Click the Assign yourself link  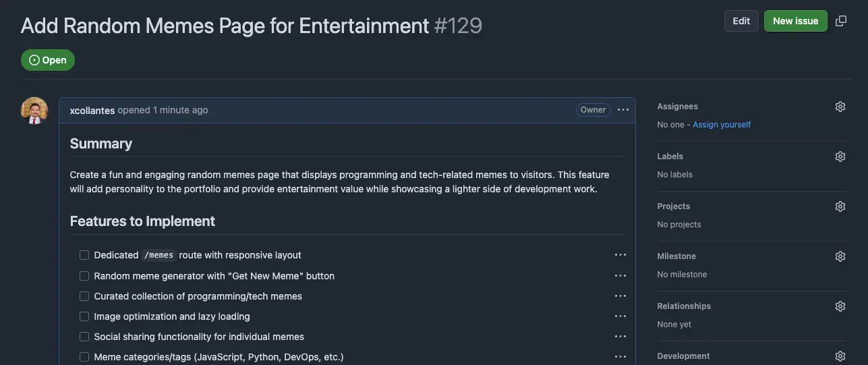click(x=721, y=125)
